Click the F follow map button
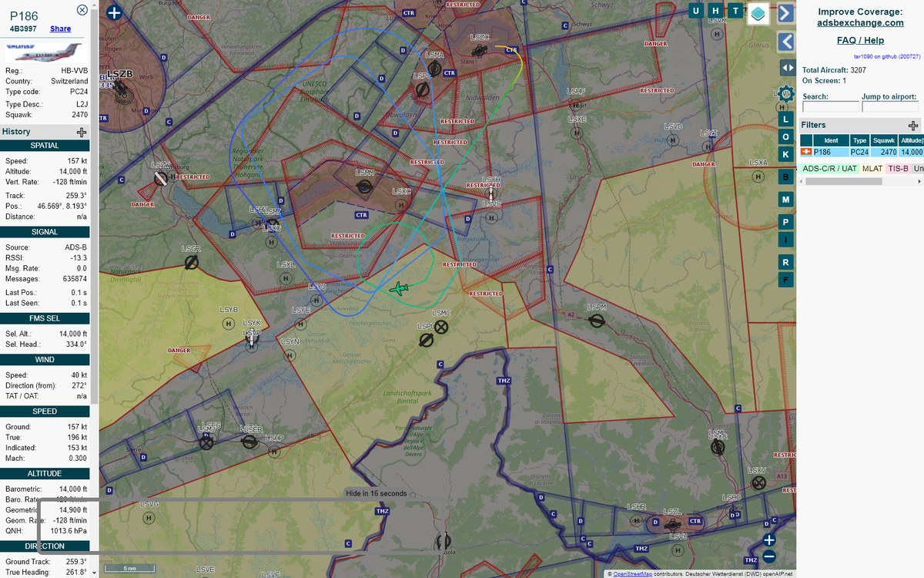The width and height of the screenshot is (924, 578). tap(785, 279)
